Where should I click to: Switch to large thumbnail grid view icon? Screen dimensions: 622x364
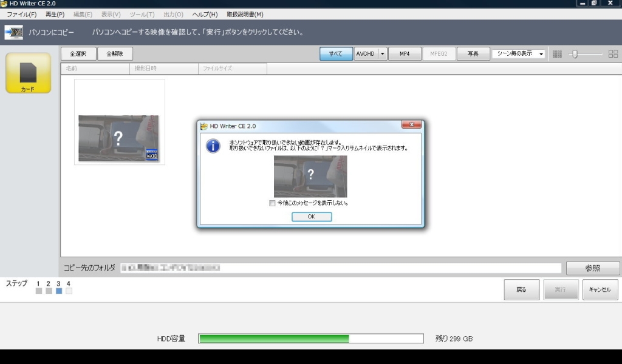click(x=613, y=54)
